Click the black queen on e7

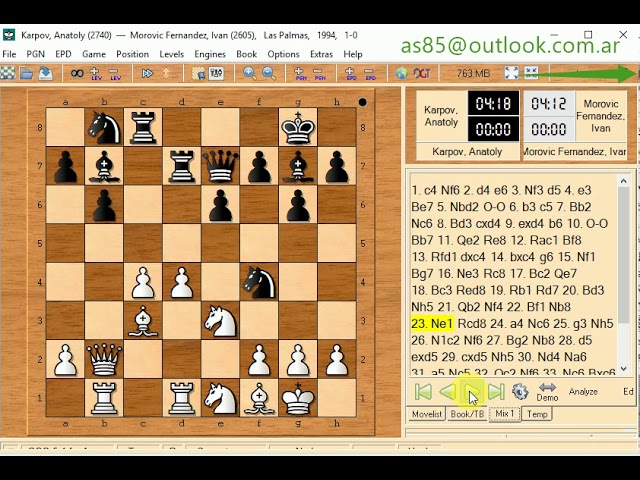click(x=220, y=166)
